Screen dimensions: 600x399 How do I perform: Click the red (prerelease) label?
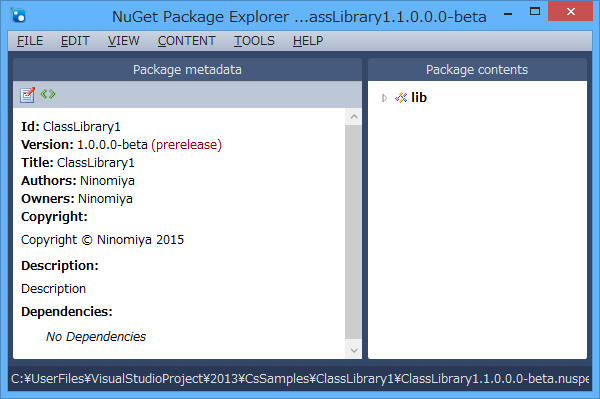point(186,145)
